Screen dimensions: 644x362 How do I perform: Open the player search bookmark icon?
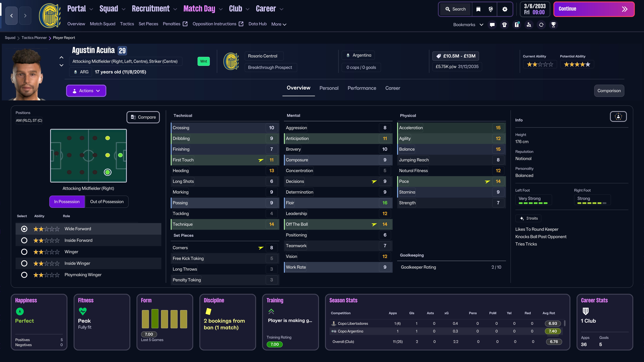click(x=529, y=24)
